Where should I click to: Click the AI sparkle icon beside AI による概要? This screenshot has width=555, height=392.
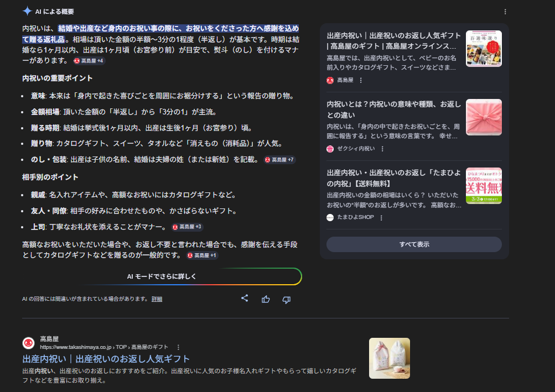27,11
